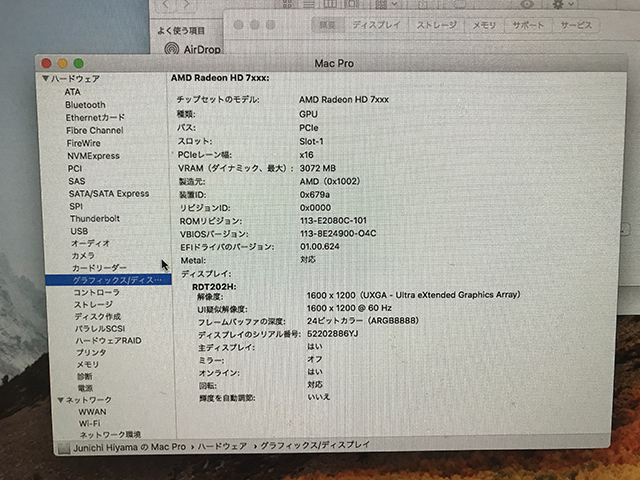Select 電源 in the sidebar
640x480 pixels.
coord(85,388)
